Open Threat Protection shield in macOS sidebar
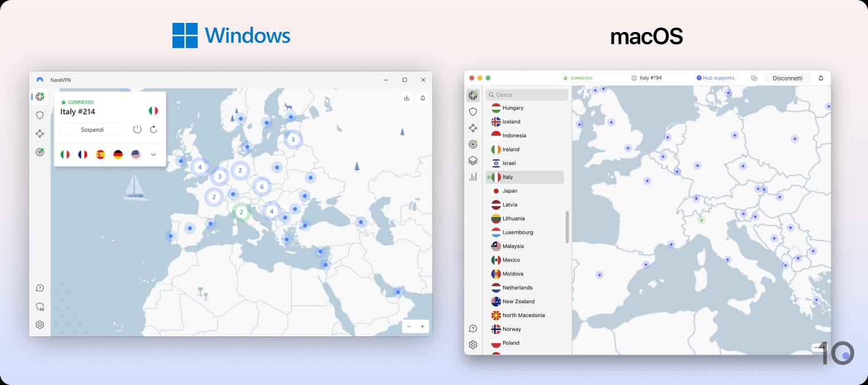Viewport: 868px width, 385px height. (473, 112)
